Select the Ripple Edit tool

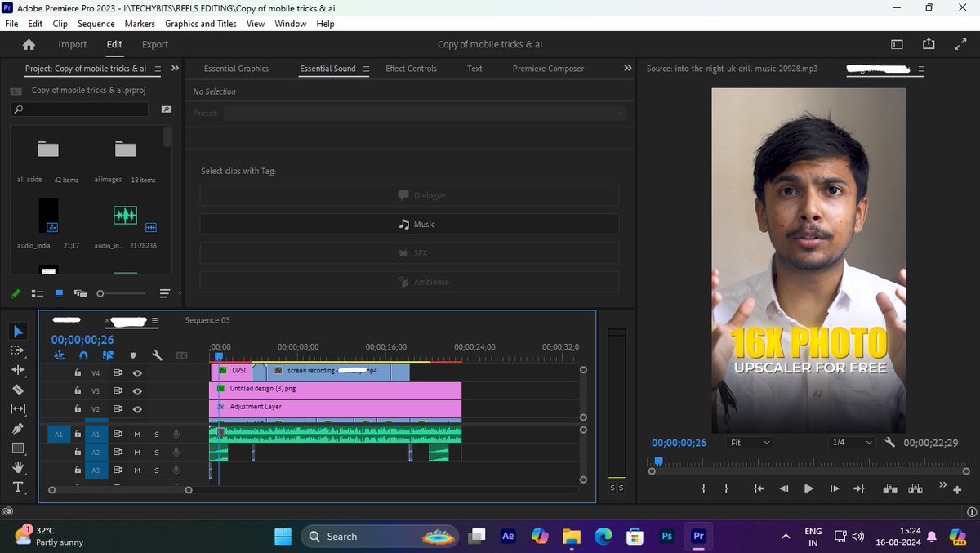tap(18, 370)
